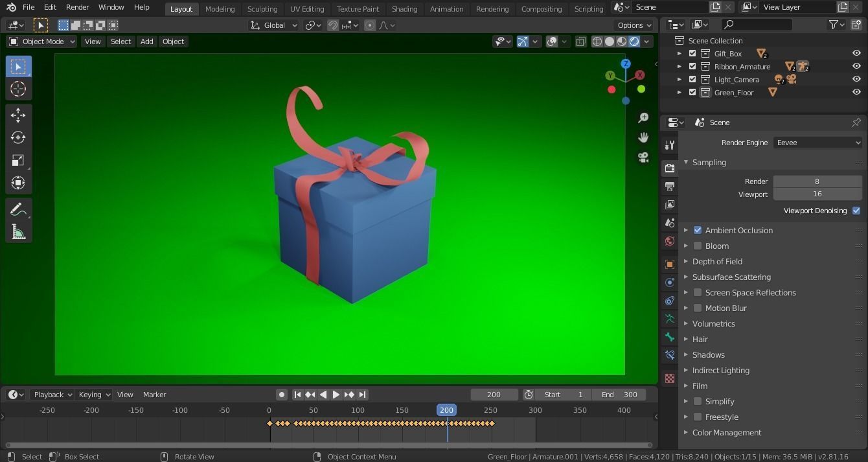The width and height of the screenshot is (868, 462).
Task: Click the Render samples field
Action: (x=817, y=181)
